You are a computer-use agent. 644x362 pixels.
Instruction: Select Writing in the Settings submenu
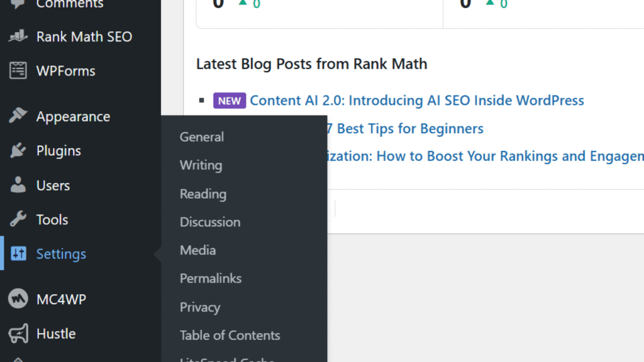click(x=201, y=165)
